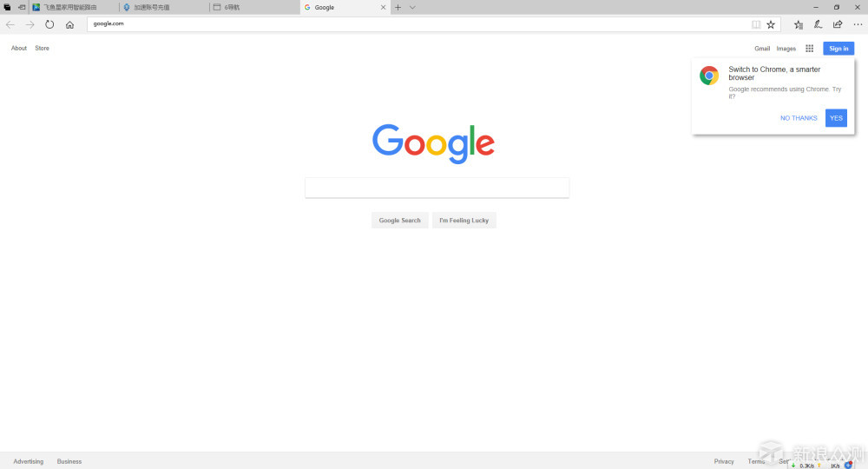Expand tab preview chevron
Screen dimensions: 868x469
(412, 7)
